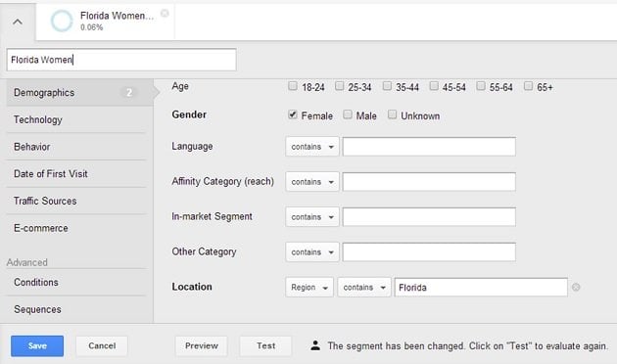Open the Location Region dropdown

(309, 288)
